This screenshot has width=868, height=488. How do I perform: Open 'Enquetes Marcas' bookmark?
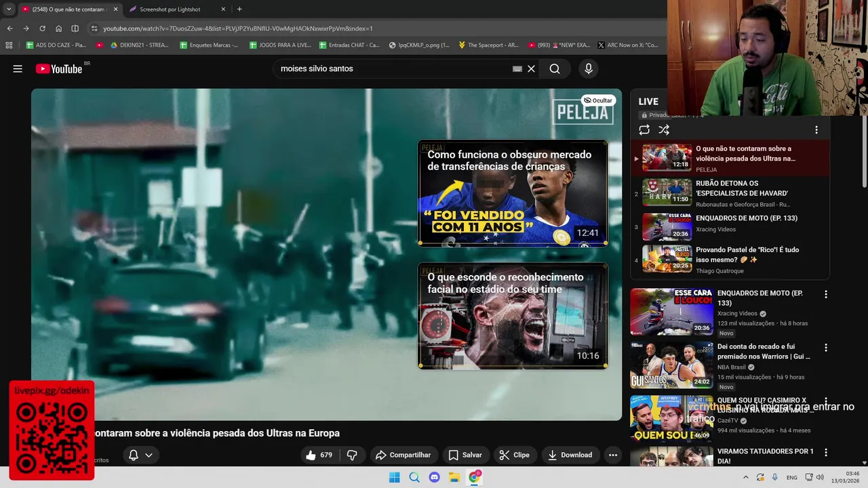[x=210, y=45]
